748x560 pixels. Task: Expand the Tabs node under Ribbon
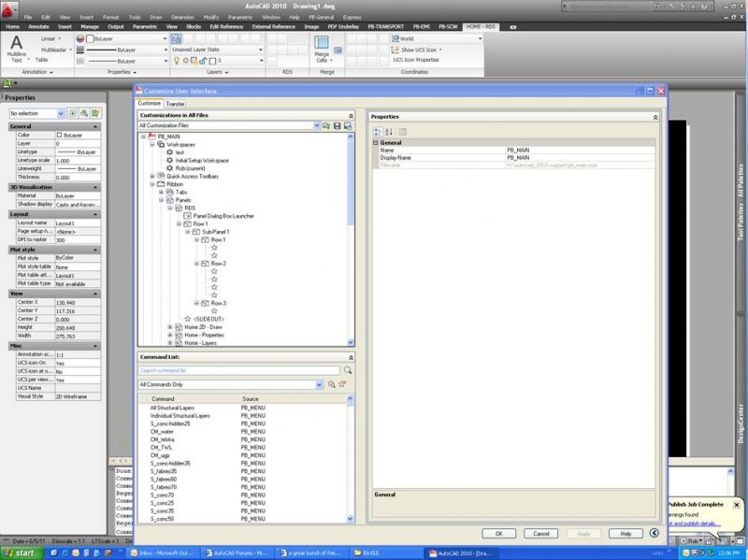[x=161, y=193]
